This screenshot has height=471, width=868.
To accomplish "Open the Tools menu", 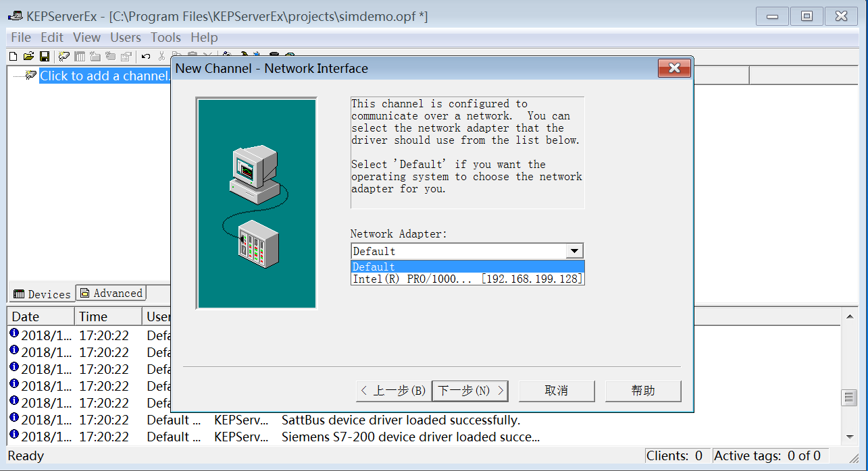I will [x=165, y=38].
